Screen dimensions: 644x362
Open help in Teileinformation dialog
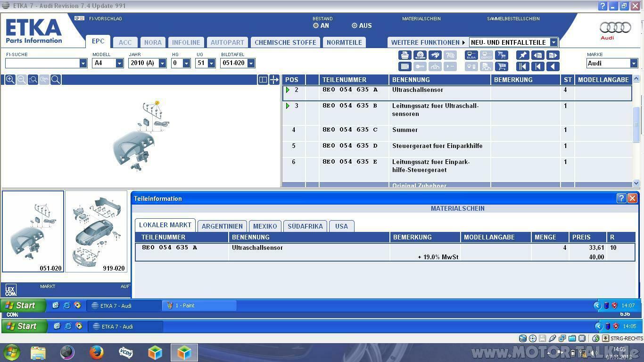tap(621, 198)
